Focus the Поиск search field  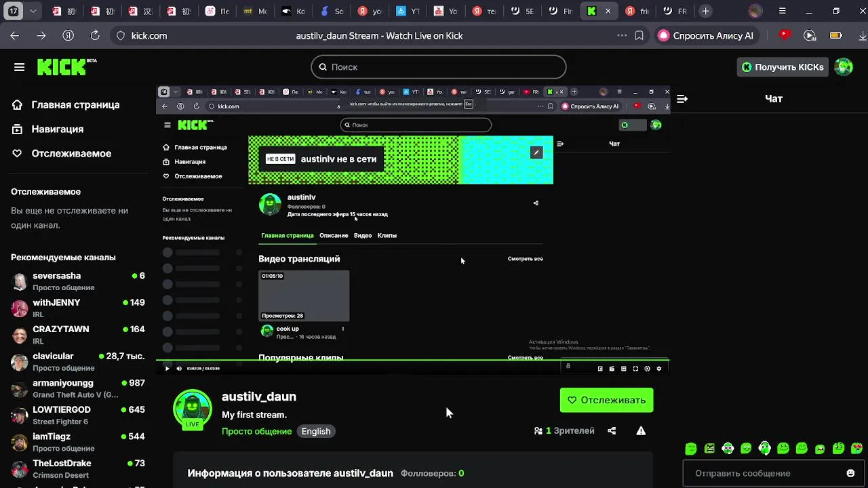[x=438, y=67]
